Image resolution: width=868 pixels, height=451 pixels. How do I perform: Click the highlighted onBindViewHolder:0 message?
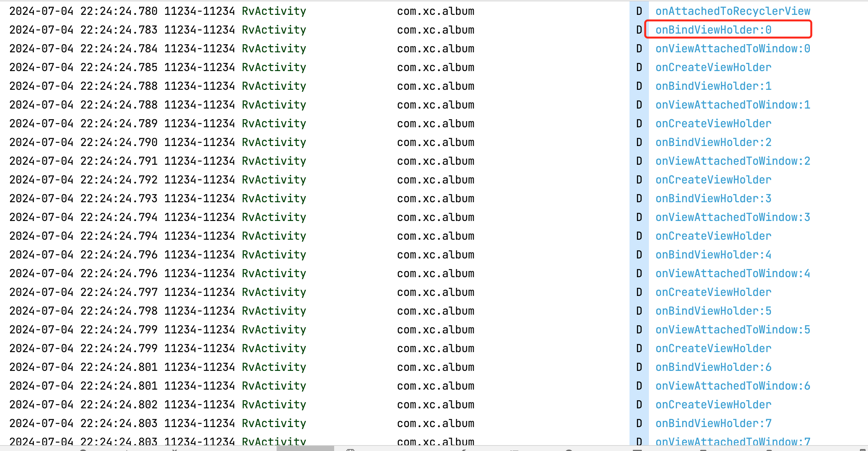click(713, 30)
